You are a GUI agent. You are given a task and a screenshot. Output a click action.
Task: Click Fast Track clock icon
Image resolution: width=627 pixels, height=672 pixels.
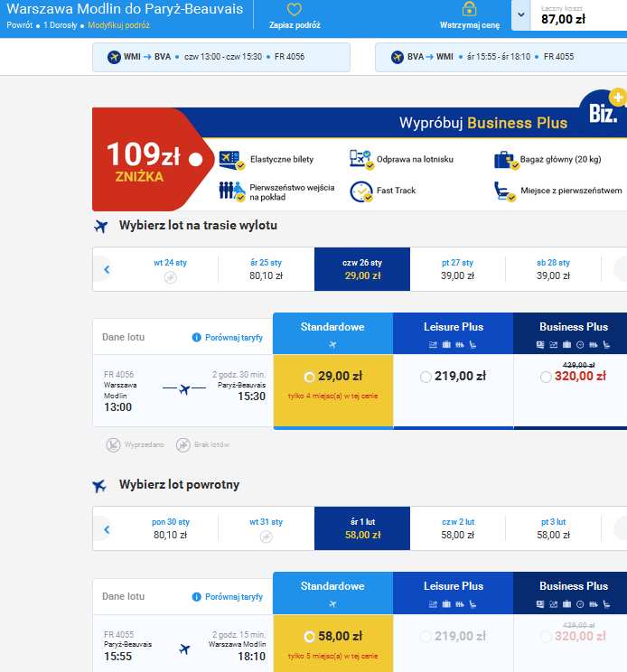coord(361,191)
